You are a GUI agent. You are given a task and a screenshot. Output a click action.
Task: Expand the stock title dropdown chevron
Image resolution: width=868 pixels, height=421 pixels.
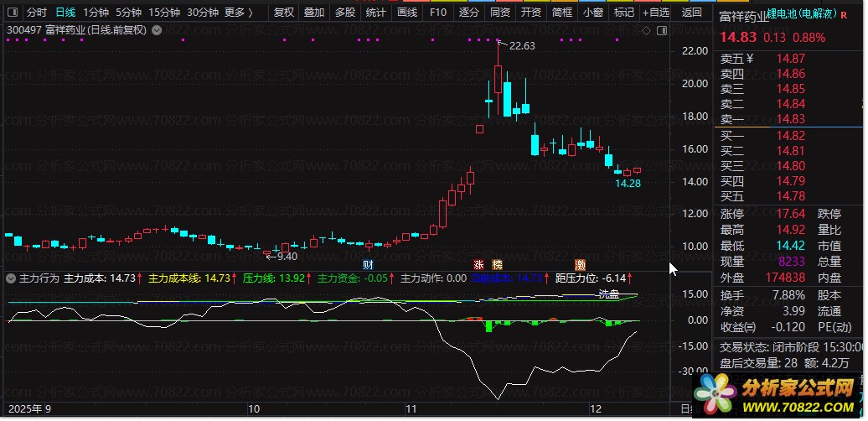coord(157,30)
